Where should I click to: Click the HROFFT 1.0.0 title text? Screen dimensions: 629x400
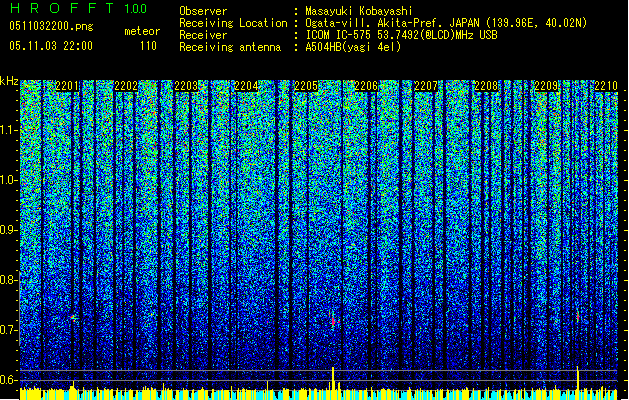tap(78, 8)
